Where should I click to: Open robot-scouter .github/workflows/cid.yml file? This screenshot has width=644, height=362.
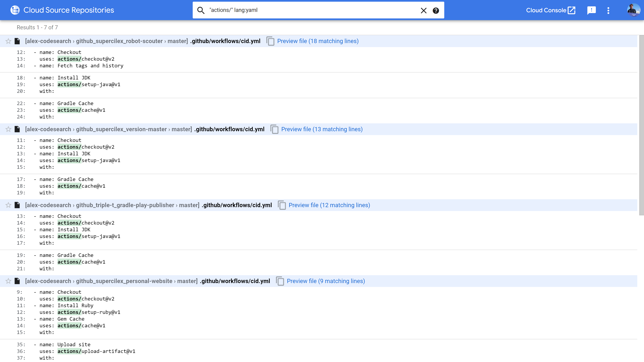click(x=225, y=41)
